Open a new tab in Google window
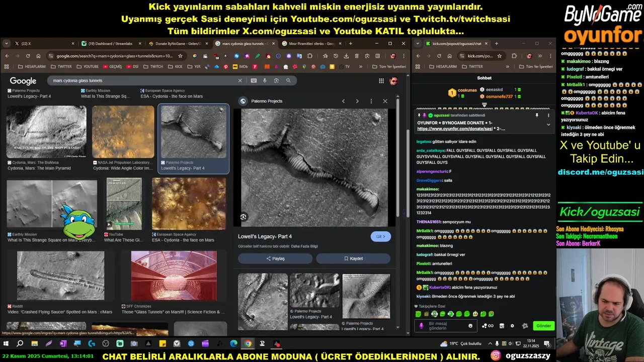This screenshot has width=644, height=362. [351, 44]
